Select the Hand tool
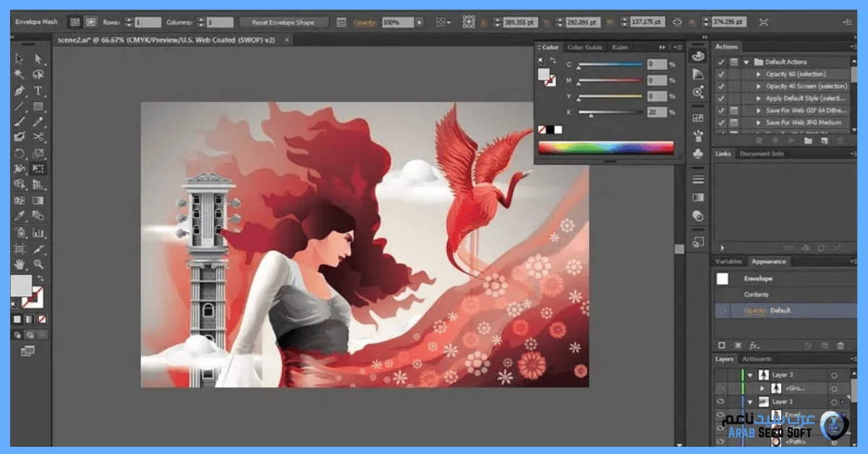Viewport: 868px width, 454px height. [20, 264]
